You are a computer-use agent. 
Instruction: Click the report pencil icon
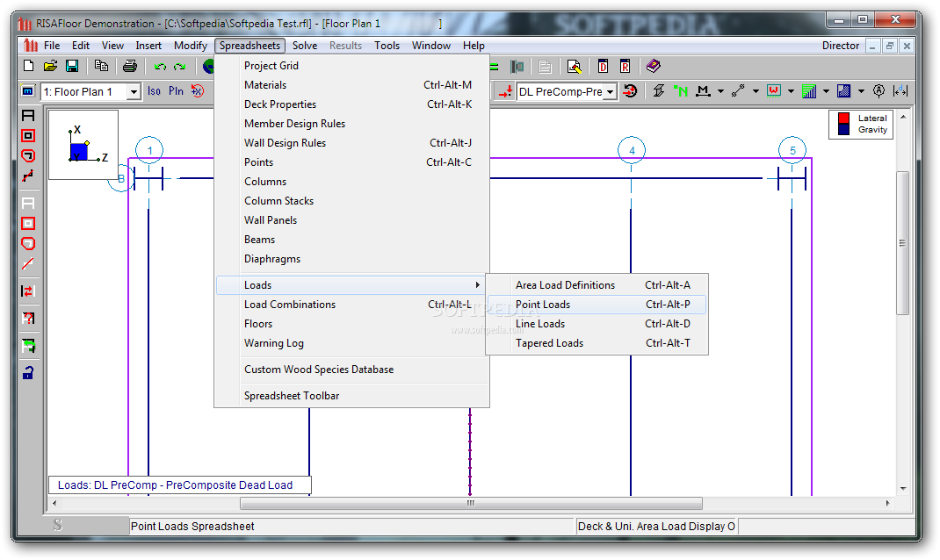click(x=574, y=67)
